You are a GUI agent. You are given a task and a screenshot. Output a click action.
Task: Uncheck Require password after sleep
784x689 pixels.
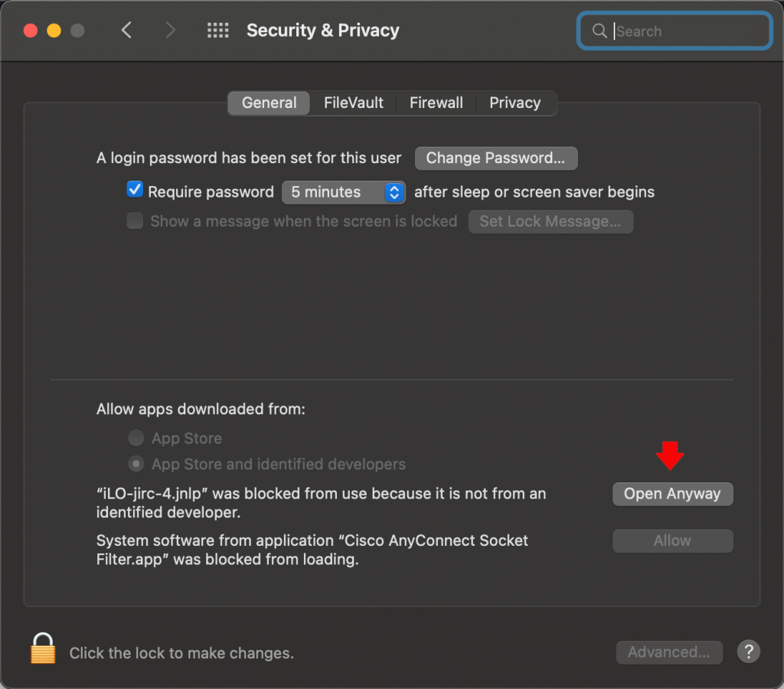click(135, 188)
